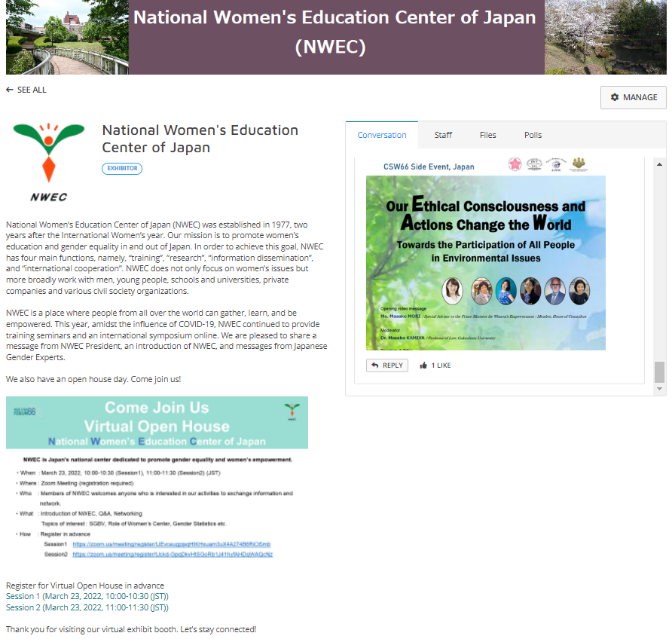Click the National Women's Education Center heading
Viewport: 672px width, 639px height.
[200, 139]
